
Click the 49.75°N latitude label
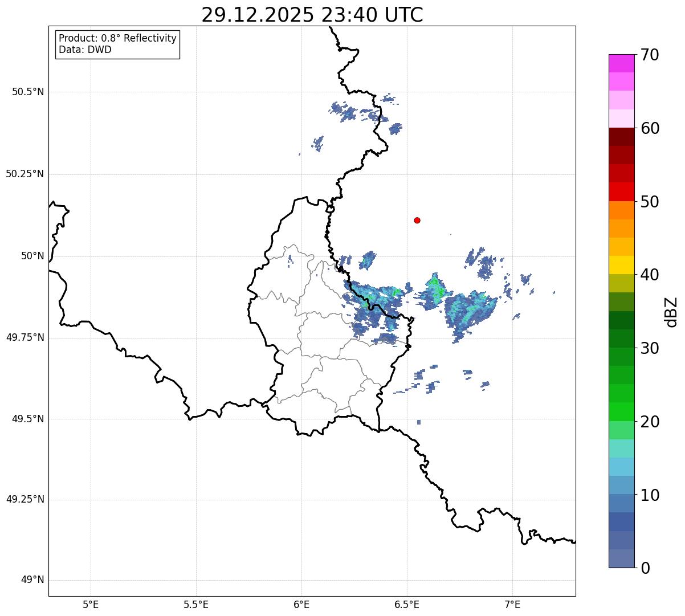click(25, 337)
